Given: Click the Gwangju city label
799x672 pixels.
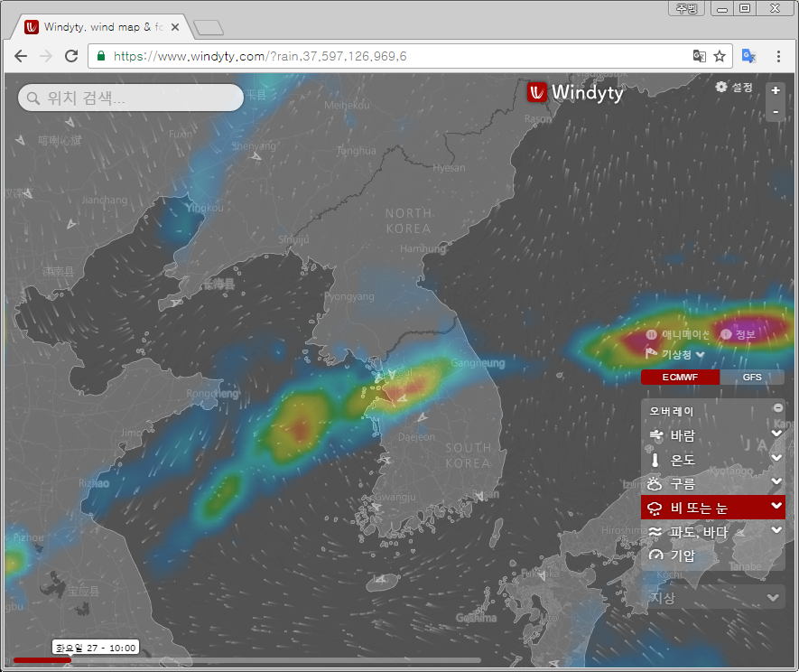Looking at the screenshot, I should [x=395, y=497].
